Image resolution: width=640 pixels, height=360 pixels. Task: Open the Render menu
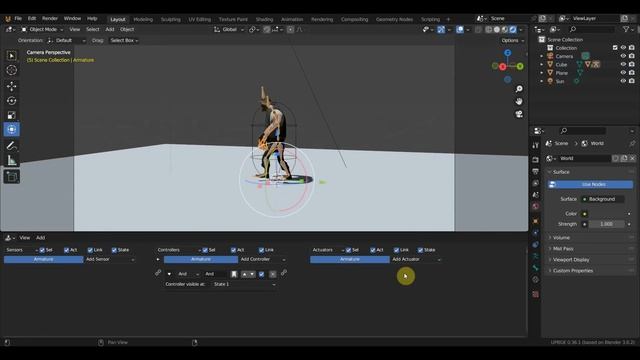tap(50, 19)
